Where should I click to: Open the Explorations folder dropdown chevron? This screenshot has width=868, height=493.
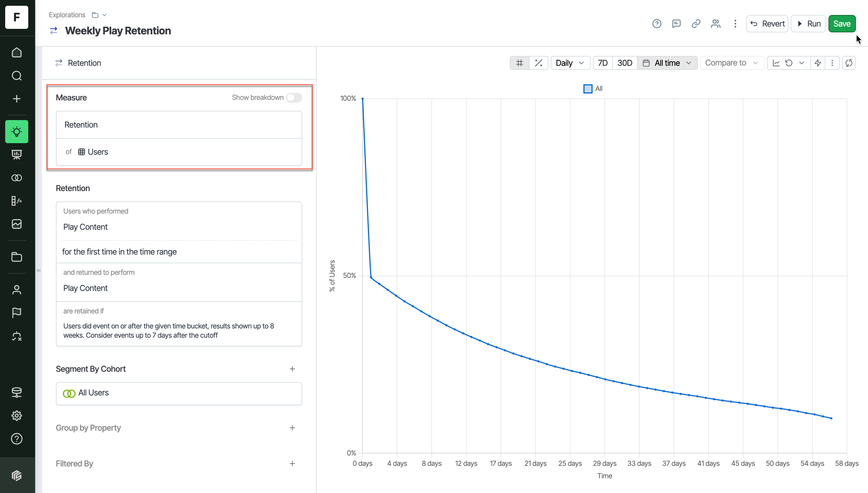click(x=104, y=15)
